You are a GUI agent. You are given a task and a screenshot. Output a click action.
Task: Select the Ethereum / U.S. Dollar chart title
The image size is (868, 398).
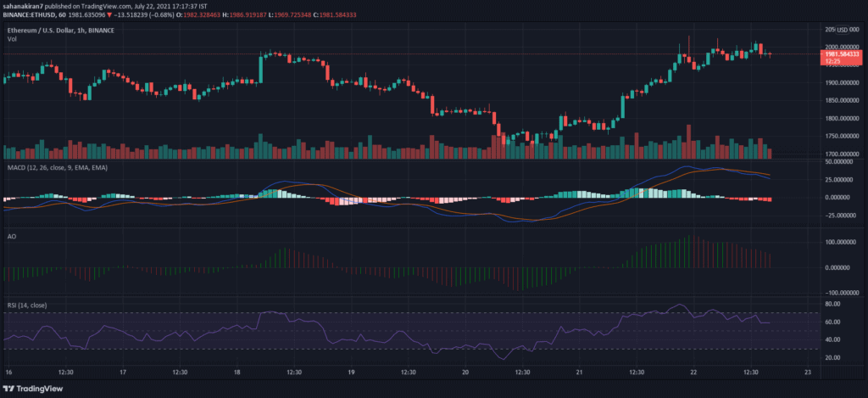[61, 31]
